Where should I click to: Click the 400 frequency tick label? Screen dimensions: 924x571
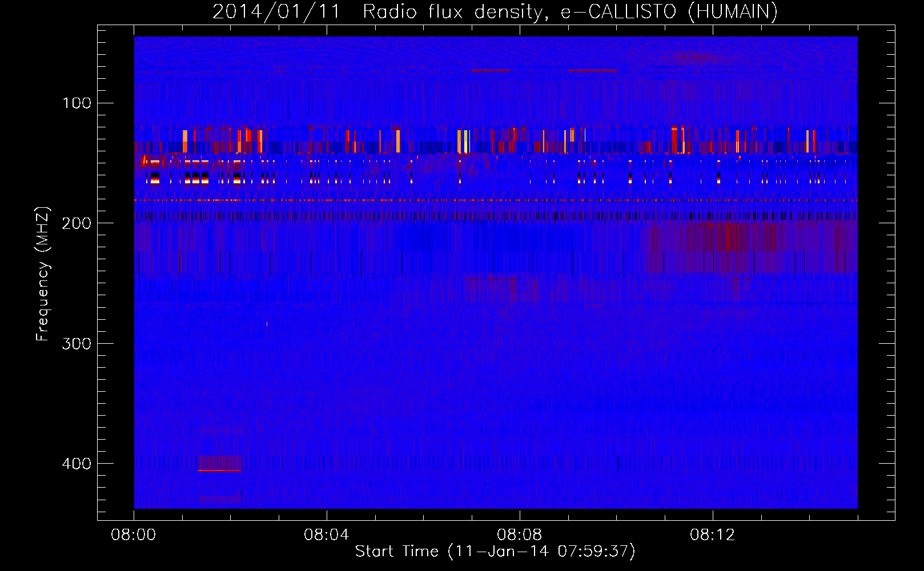click(x=77, y=464)
